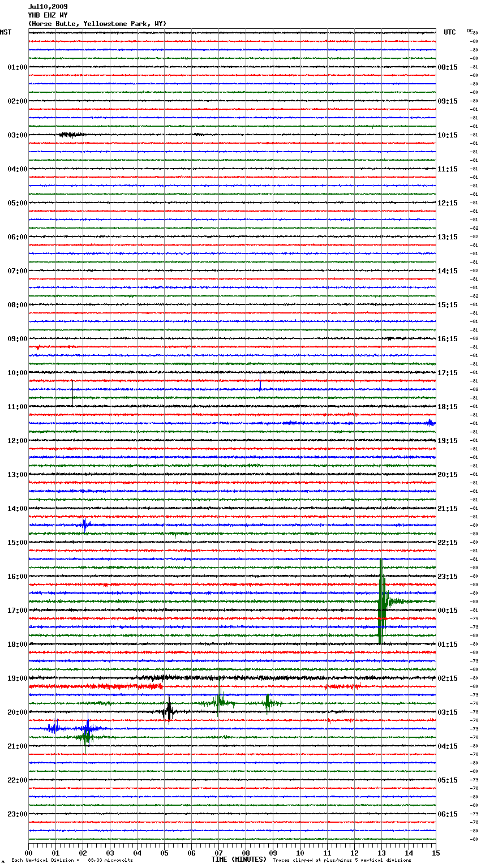
Task: Click minute 11 on the time axis
Action: [327, 853]
